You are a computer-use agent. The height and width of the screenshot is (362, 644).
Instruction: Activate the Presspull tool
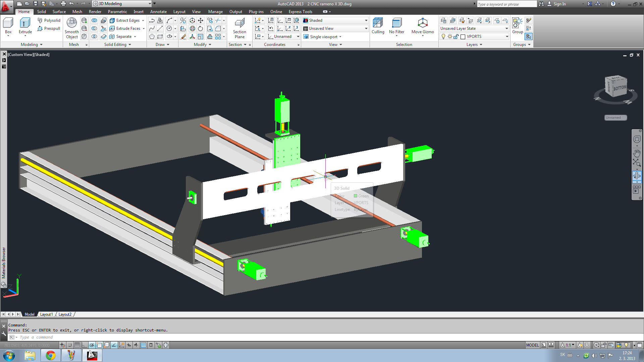click(49, 28)
